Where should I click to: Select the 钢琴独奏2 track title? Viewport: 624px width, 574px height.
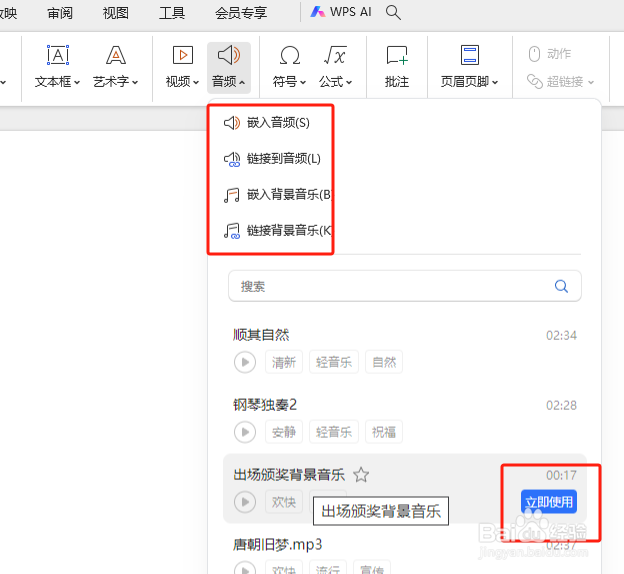tap(265, 405)
